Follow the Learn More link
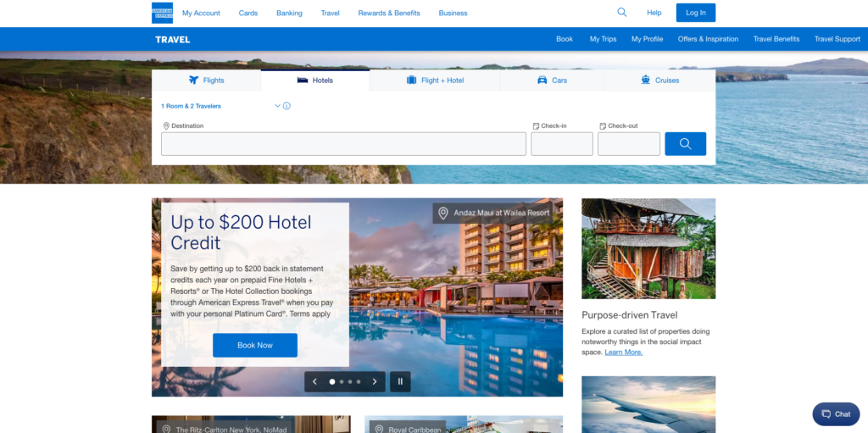The height and width of the screenshot is (433, 868). [x=623, y=352]
